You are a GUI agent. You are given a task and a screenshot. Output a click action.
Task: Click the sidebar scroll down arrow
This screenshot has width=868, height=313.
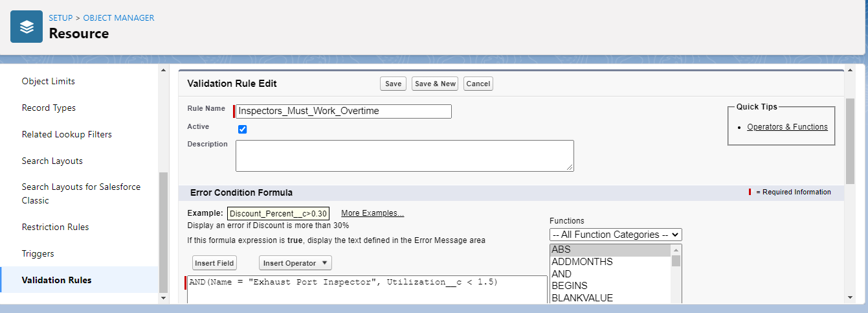[163, 297]
